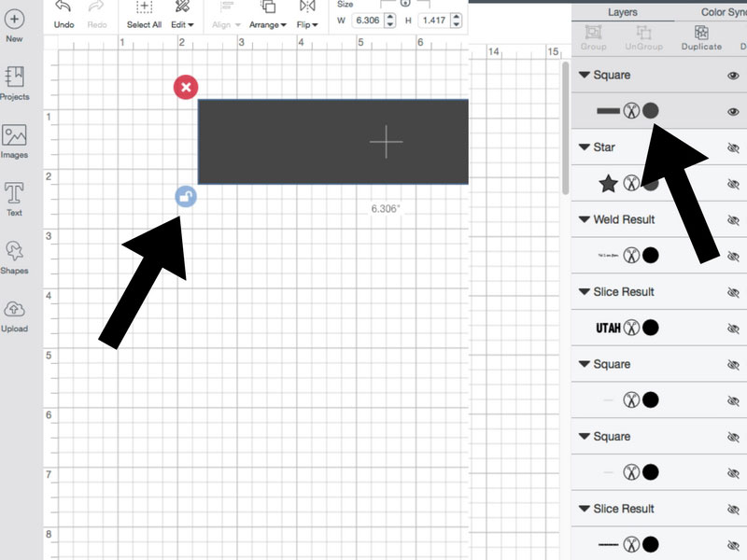Show the hidden UTAH sublayer
The image size is (747, 560).
coord(733,329)
